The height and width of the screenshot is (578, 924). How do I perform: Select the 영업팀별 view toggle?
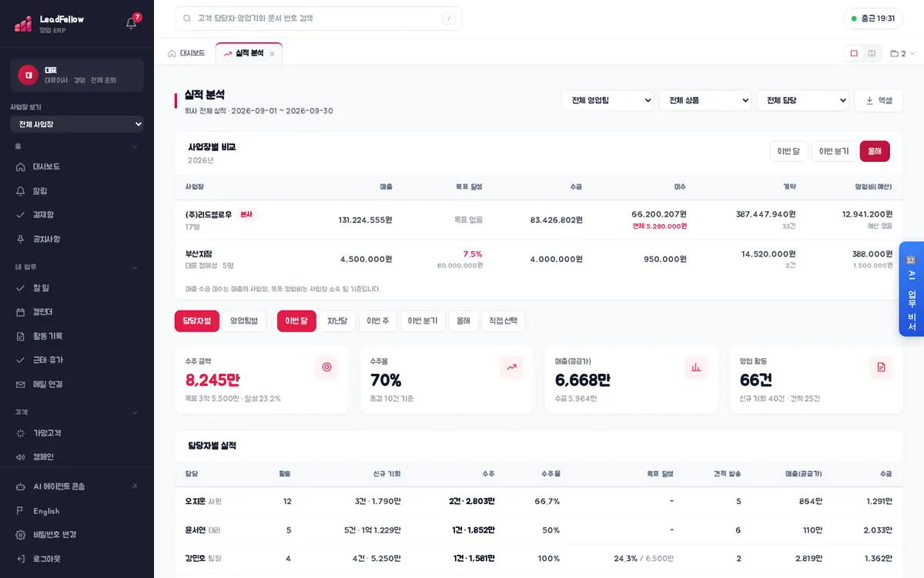click(244, 321)
